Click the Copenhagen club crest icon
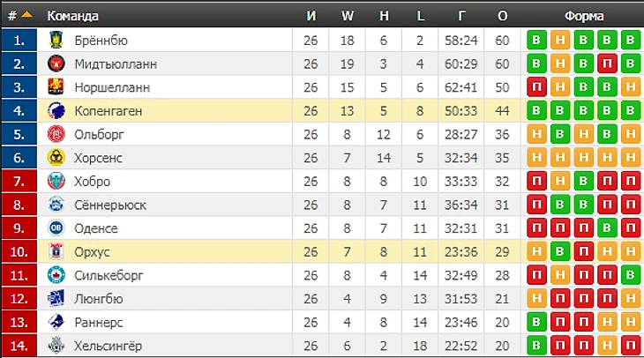The height and width of the screenshot is (358, 644). point(56,111)
